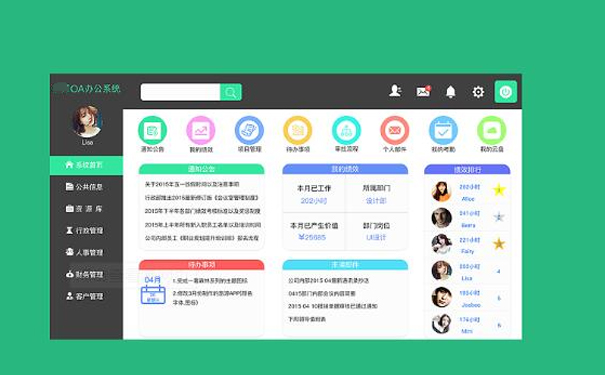Click Jooboo's avatar in the ranking list
This screenshot has width=605, height=375.
point(441,297)
